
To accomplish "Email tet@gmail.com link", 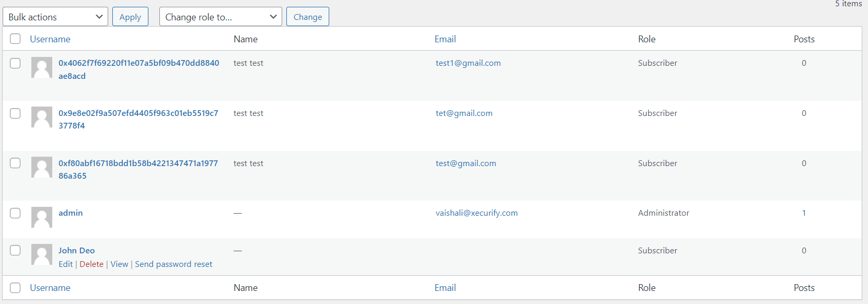I will click(x=464, y=113).
